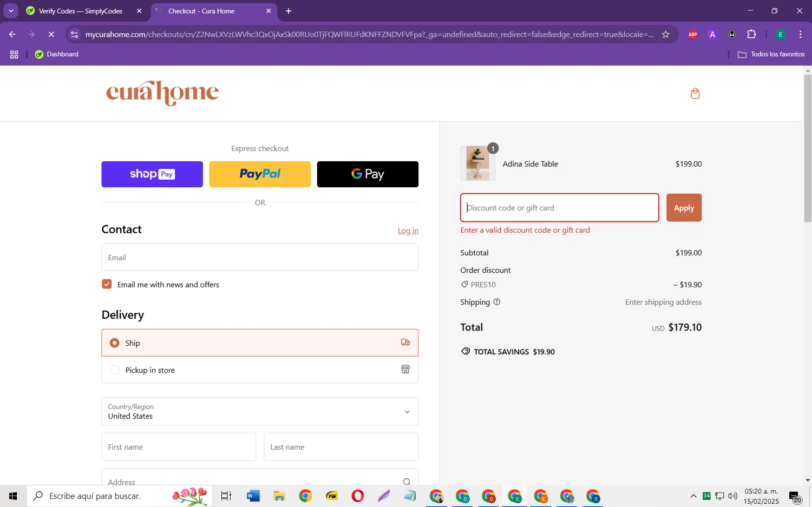Click the Windows search box
This screenshot has width=812, height=507.
120,496
